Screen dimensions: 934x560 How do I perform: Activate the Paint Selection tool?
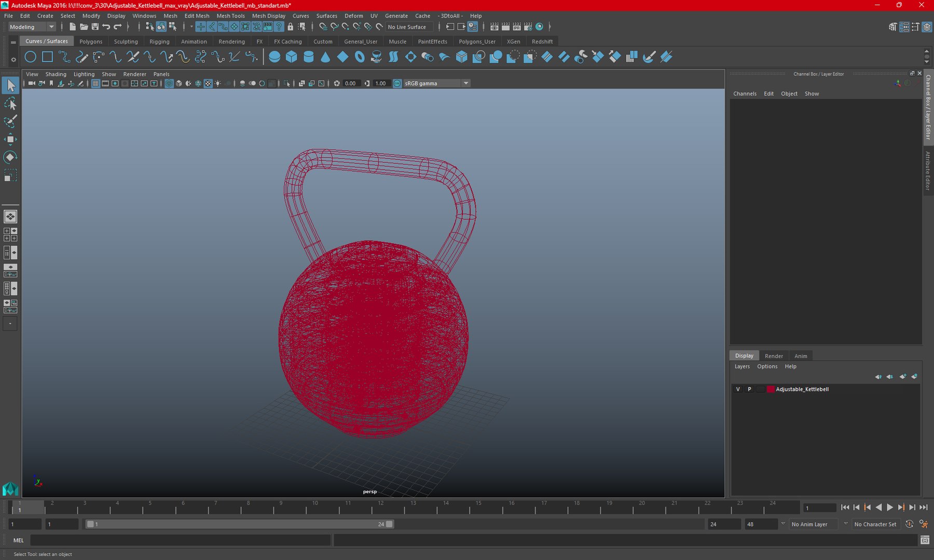10,121
